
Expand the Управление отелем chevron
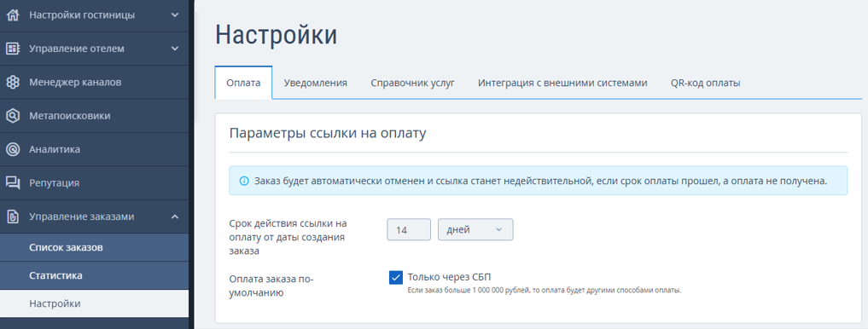click(175, 49)
